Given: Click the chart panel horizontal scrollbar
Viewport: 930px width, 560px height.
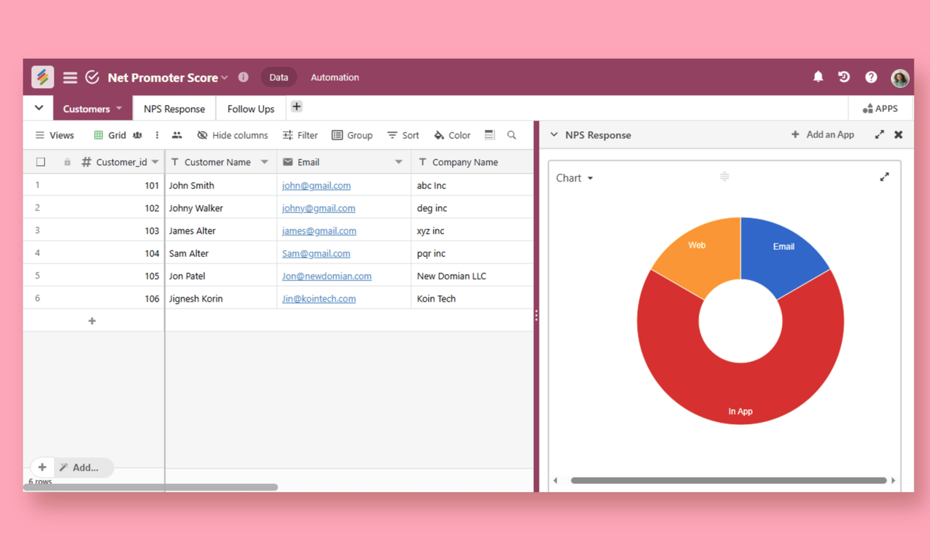Looking at the screenshot, I should (728, 481).
